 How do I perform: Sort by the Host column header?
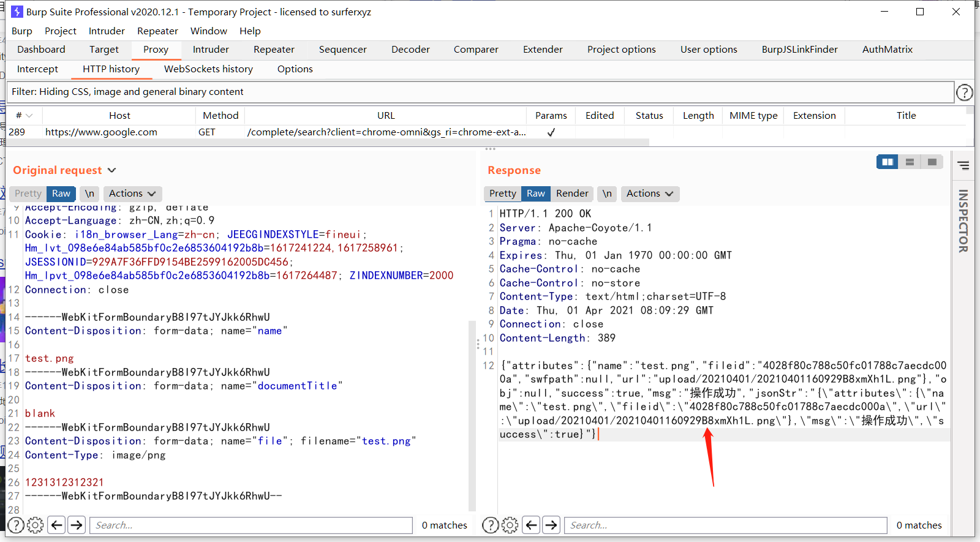point(119,116)
